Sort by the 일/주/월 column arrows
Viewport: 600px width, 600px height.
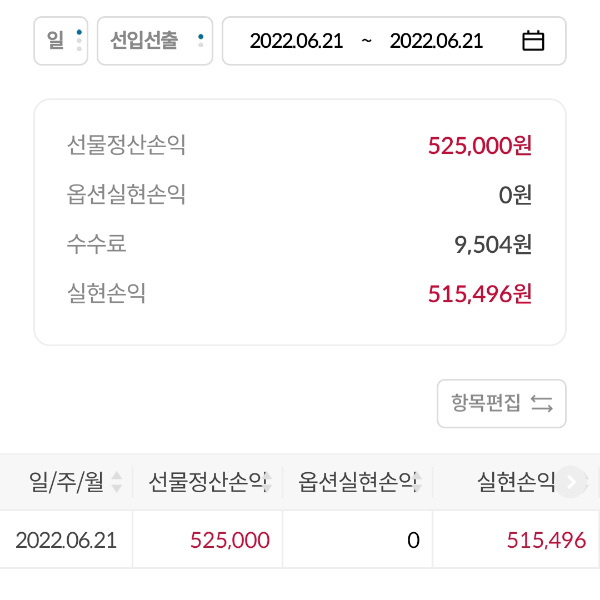pyautogui.click(x=117, y=483)
